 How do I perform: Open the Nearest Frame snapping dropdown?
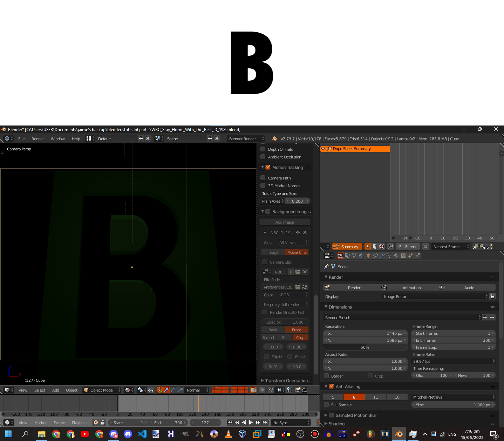[450, 246]
